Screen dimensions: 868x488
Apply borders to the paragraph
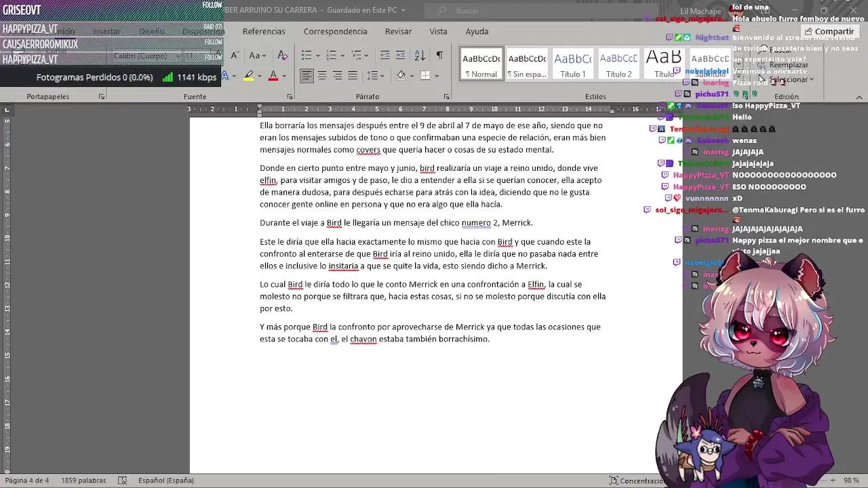pyautogui.click(x=425, y=75)
